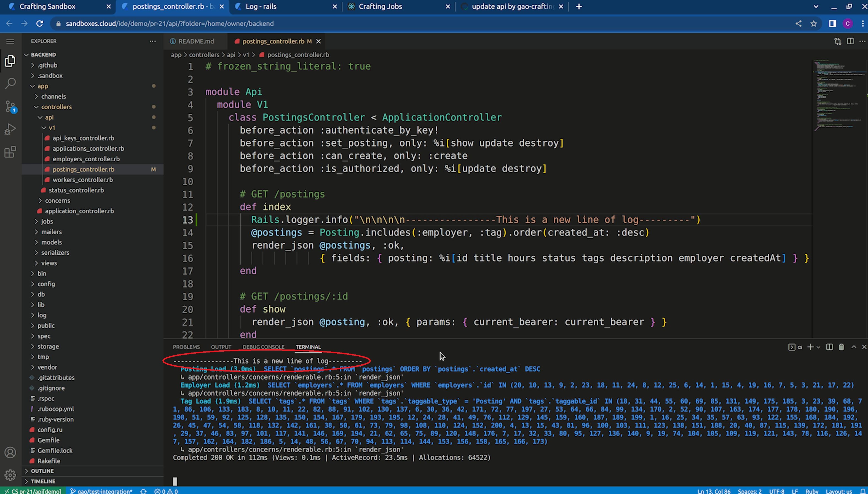Click the Accounts icon in activity bar
Image resolution: width=868 pixels, height=494 pixels.
pos(10,452)
